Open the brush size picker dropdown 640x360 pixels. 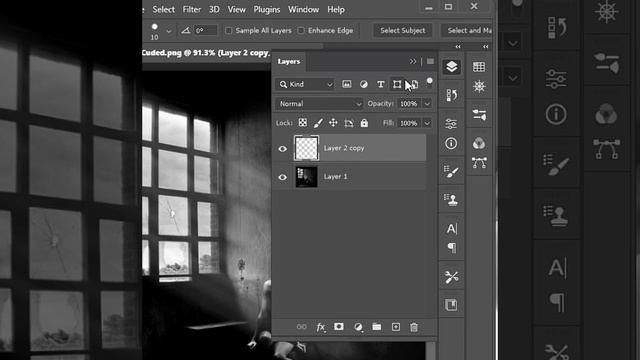(168, 31)
